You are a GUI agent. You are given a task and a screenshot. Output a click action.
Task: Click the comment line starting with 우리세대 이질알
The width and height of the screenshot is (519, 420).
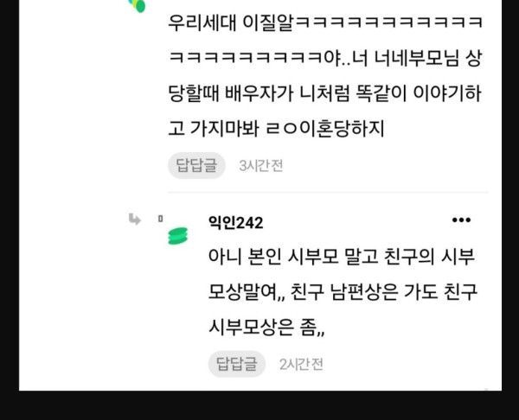pyautogui.click(x=325, y=22)
